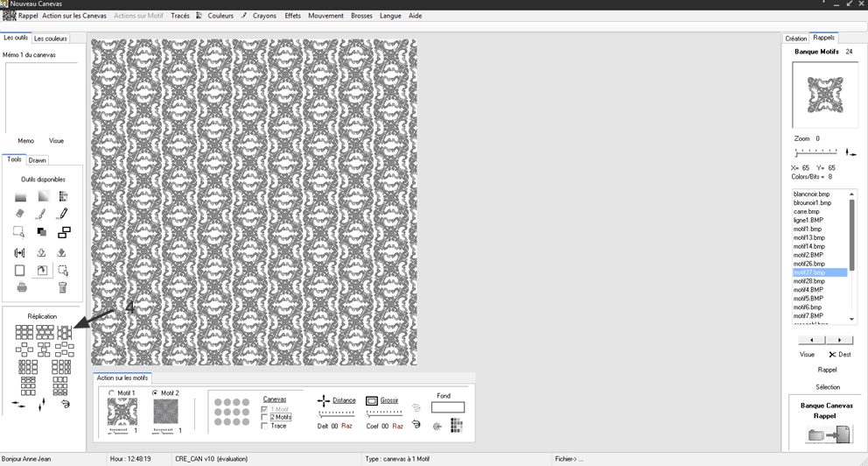Click the trash bin tool icon
The height and width of the screenshot is (466, 868).
pos(63,287)
